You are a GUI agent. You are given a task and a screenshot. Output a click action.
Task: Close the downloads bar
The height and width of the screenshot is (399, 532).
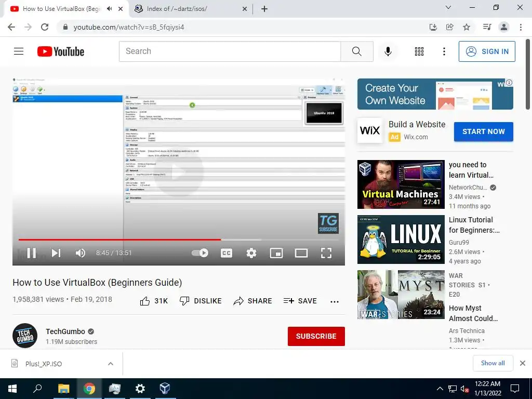(523, 363)
